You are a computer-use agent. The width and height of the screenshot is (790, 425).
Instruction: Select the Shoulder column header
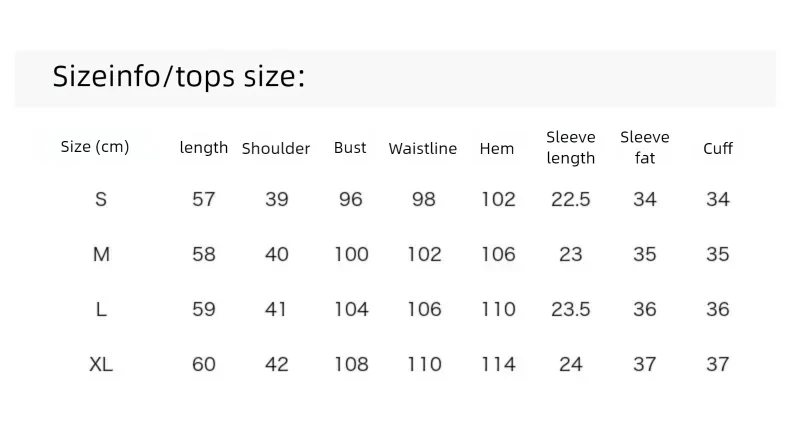276,149
